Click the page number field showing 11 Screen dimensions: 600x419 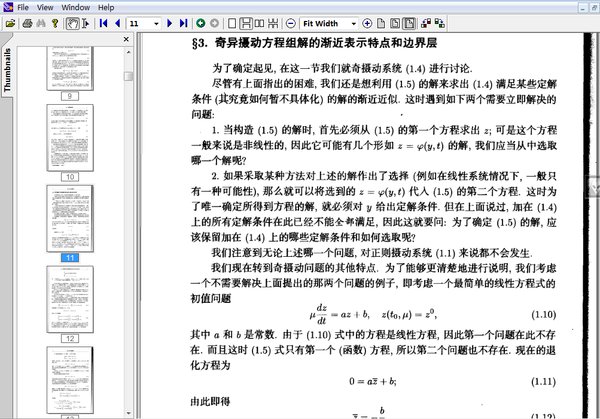[140, 24]
